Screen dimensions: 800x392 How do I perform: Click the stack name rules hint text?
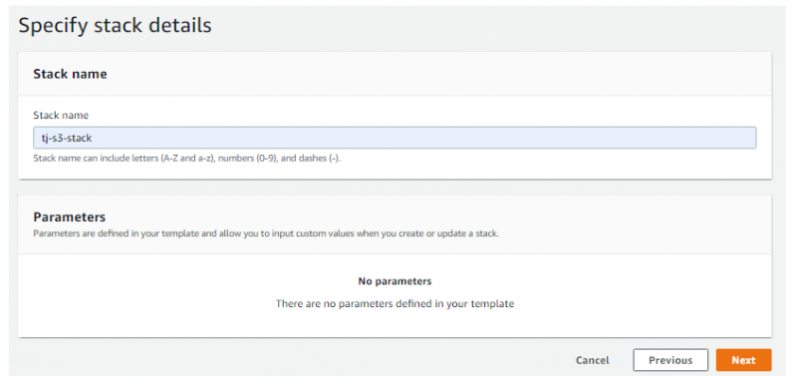[187, 158]
